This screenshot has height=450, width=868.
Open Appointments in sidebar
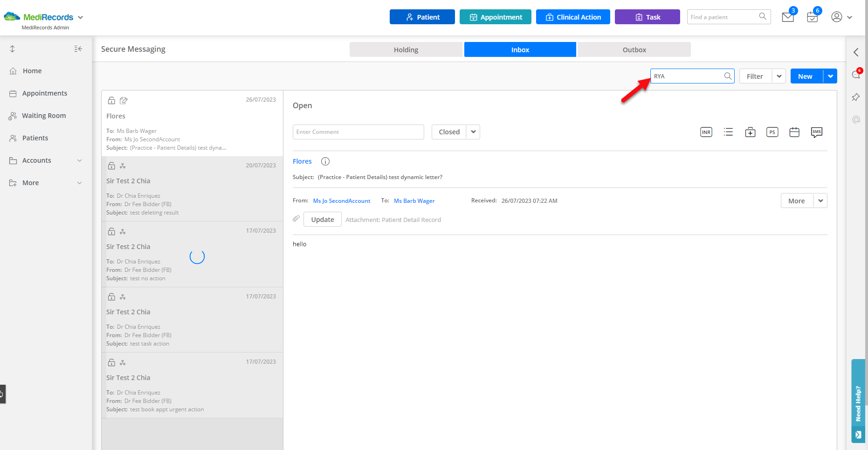[46, 93]
